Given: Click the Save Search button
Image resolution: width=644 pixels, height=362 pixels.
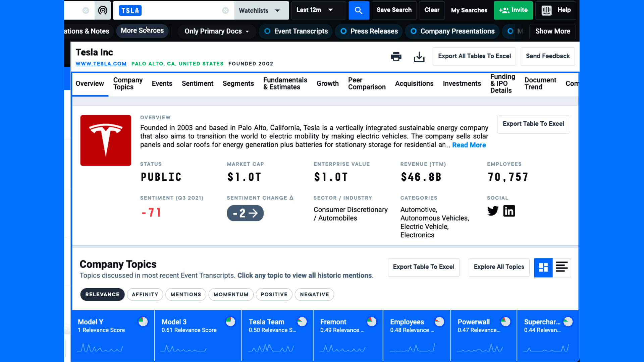Looking at the screenshot, I should point(394,10).
